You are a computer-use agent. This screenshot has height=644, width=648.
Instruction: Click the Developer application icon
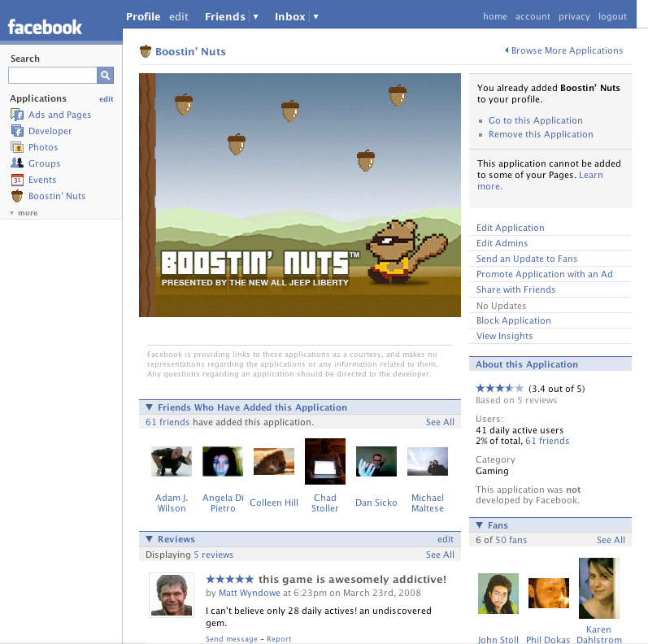point(17,131)
